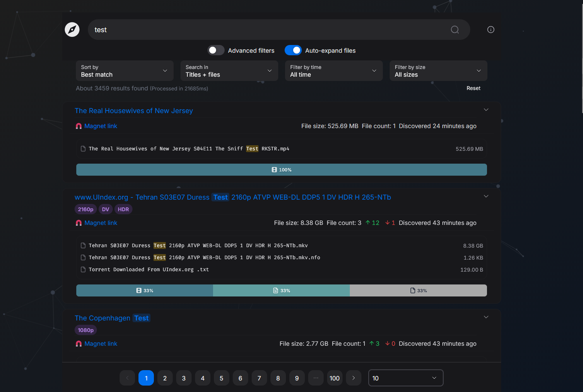
Task: Click the pagination ellipsis button
Action: [316, 378]
